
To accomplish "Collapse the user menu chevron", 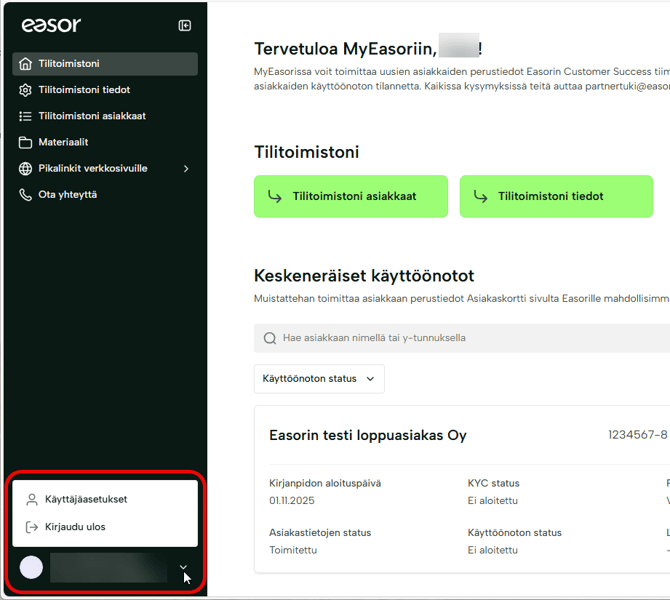I will point(183,567).
